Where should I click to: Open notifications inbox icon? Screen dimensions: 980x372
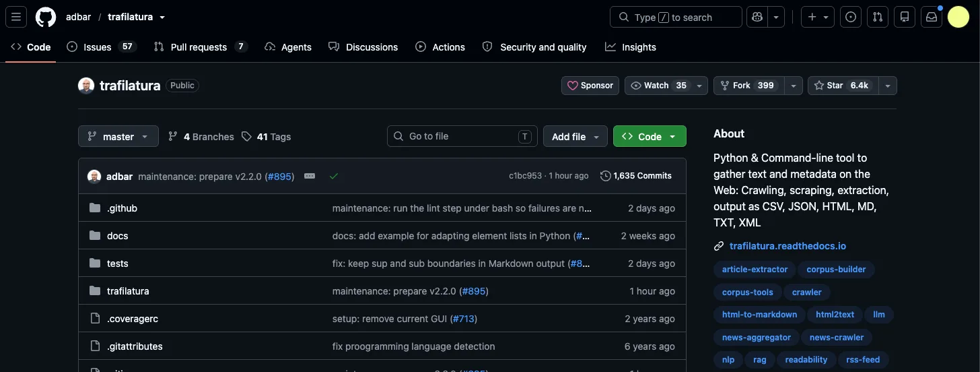pyautogui.click(x=932, y=17)
